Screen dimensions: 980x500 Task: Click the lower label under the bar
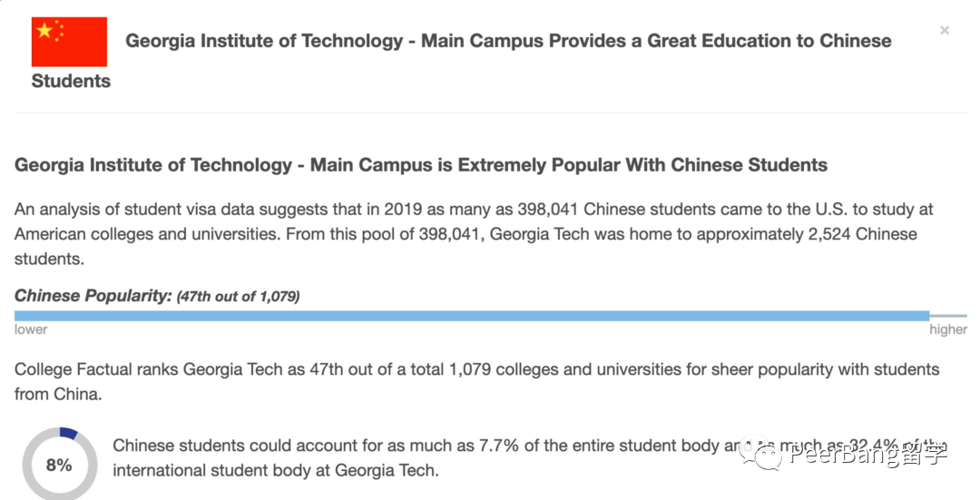coord(31,329)
